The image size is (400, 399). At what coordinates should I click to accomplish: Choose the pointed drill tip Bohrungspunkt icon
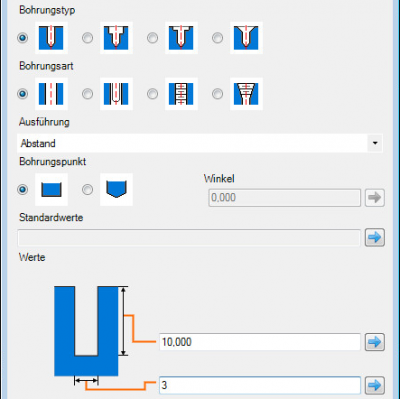click(x=116, y=189)
